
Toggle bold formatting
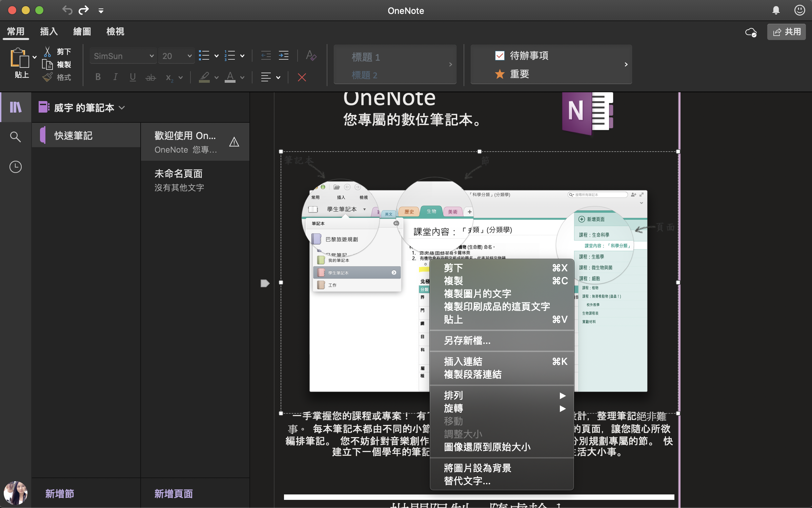[98, 77]
